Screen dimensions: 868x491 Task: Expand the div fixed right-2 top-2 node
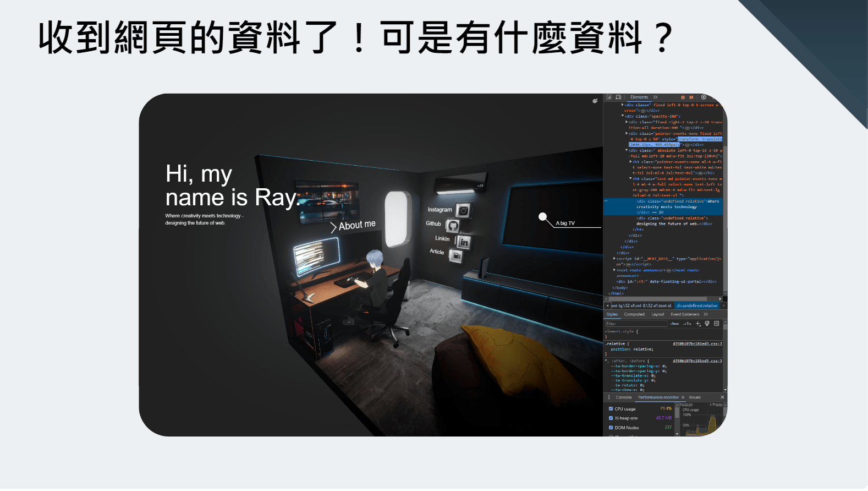click(x=627, y=122)
